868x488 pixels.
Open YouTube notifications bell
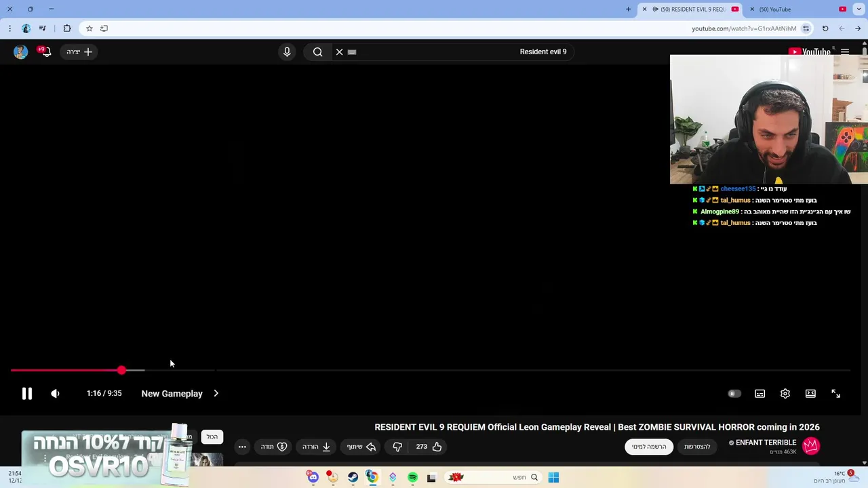tap(45, 52)
